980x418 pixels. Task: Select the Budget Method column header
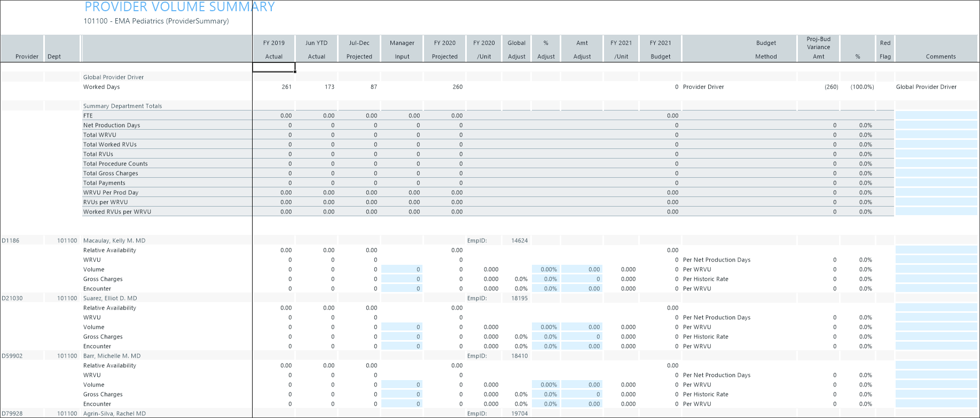point(765,49)
